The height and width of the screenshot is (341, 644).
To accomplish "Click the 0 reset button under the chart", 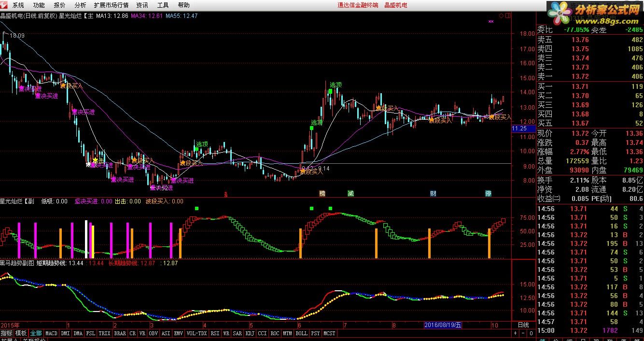I will coord(532,333).
